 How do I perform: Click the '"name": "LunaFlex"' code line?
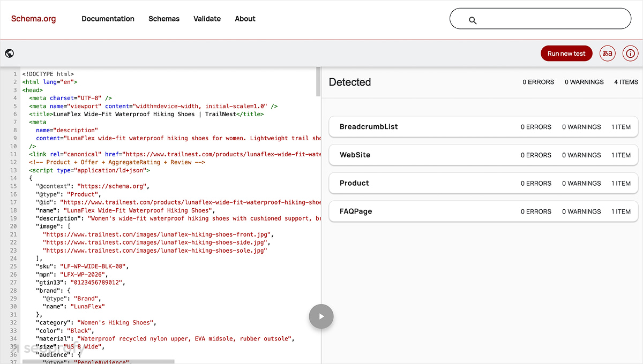pyautogui.click(x=74, y=307)
